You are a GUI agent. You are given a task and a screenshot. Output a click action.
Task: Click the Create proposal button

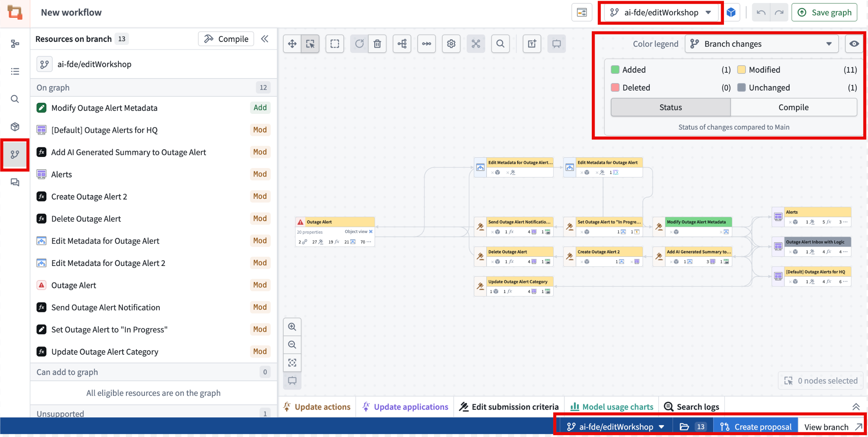click(756, 427)
